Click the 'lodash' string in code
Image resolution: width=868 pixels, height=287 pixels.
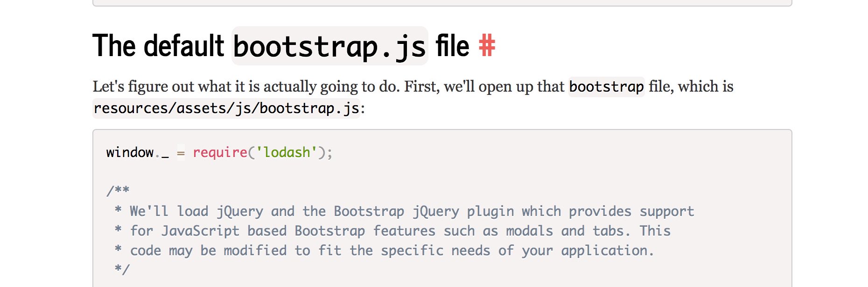click(x=287, y=152)
